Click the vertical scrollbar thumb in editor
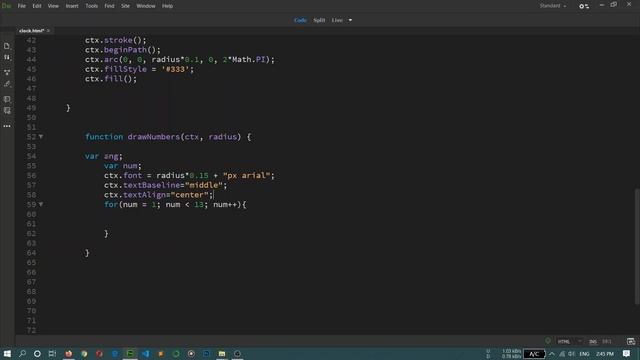Screen dimensions: 640x360 637,246
